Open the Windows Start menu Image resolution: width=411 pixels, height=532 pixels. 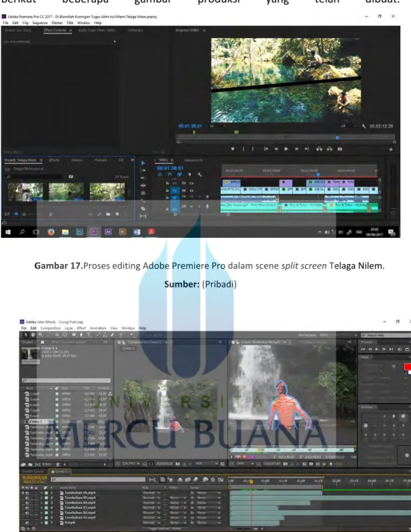pyautogui.click(x=8, y=232)
